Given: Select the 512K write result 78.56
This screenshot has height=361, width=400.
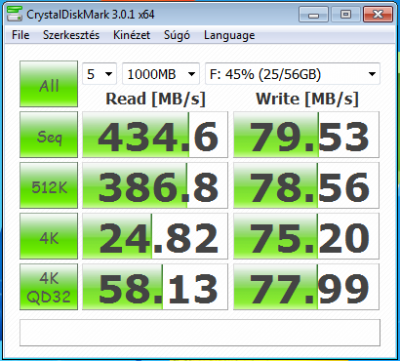Looking at the screenshot, I should coord(306,185).
